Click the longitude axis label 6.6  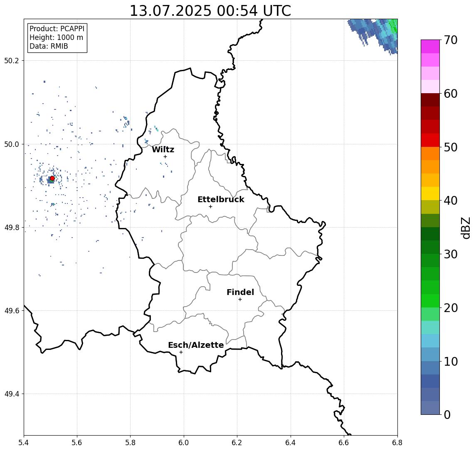pos(344,443)
